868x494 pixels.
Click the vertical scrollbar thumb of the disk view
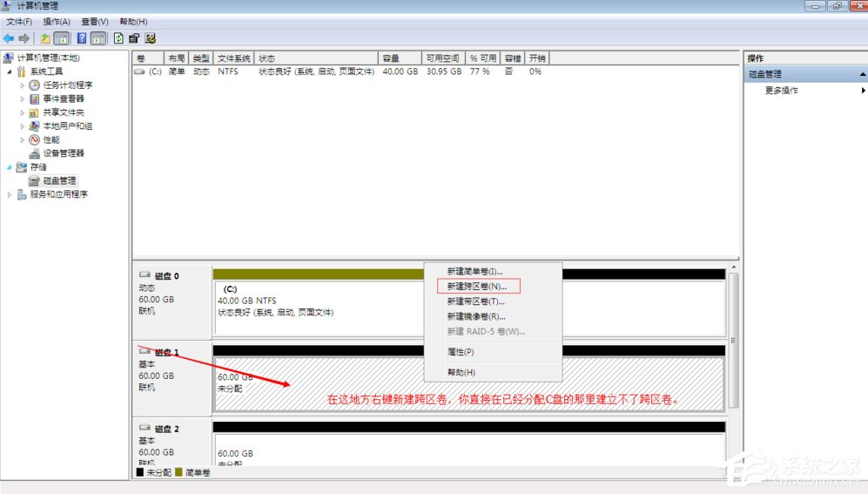734,341
